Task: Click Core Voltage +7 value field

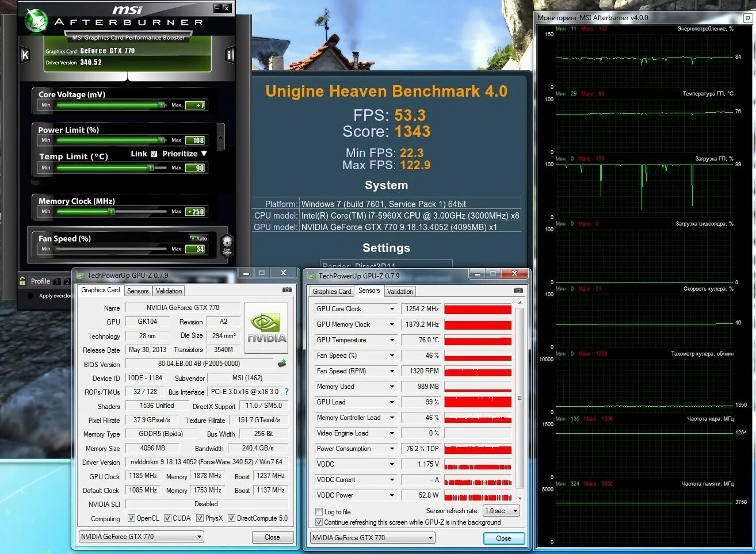Action: tap(196, 105)
